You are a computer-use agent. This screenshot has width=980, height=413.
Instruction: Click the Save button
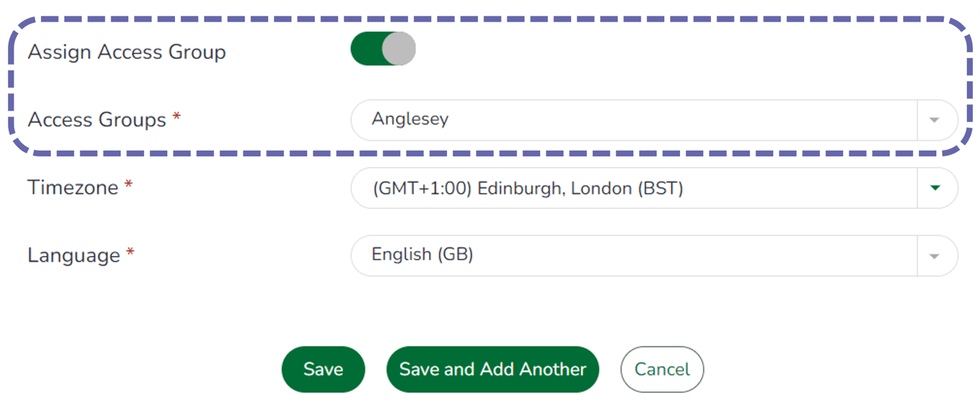(323, 369)
